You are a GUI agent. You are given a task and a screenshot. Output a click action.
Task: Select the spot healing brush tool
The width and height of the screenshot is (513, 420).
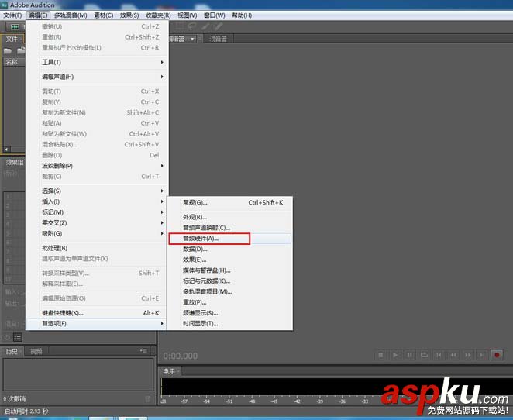pos(219,26)
